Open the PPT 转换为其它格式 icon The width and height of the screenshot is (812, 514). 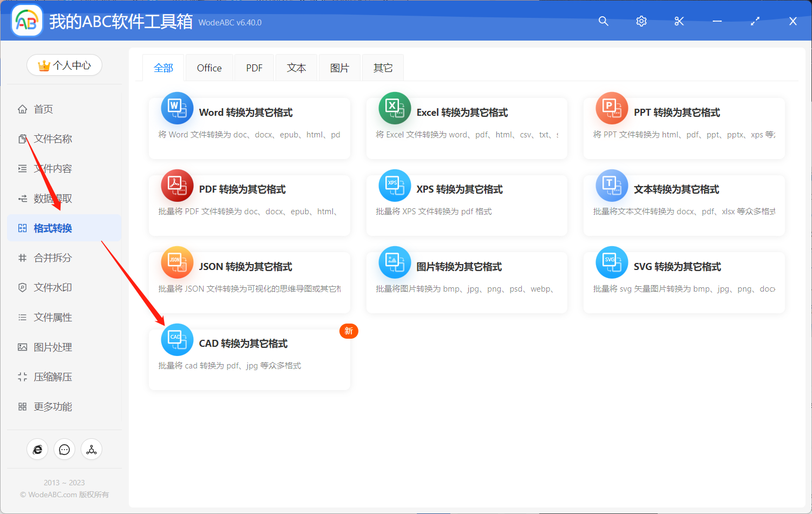(x=611, y=108)
